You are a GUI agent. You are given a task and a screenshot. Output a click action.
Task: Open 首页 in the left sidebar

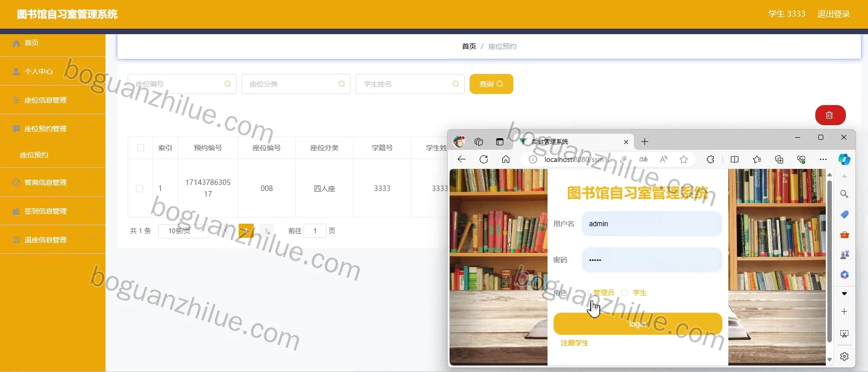[x=53, y=43]
